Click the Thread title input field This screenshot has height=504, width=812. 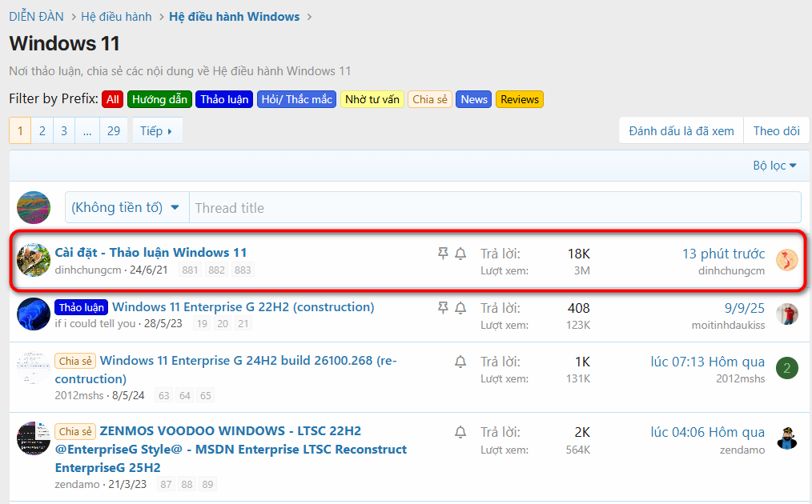(495, 207)
